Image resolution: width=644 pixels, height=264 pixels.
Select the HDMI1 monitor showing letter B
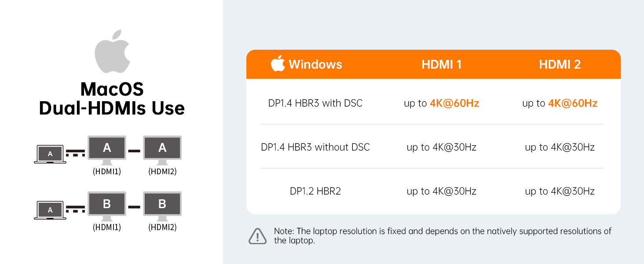pyautogui.click(x=107, y=204)
